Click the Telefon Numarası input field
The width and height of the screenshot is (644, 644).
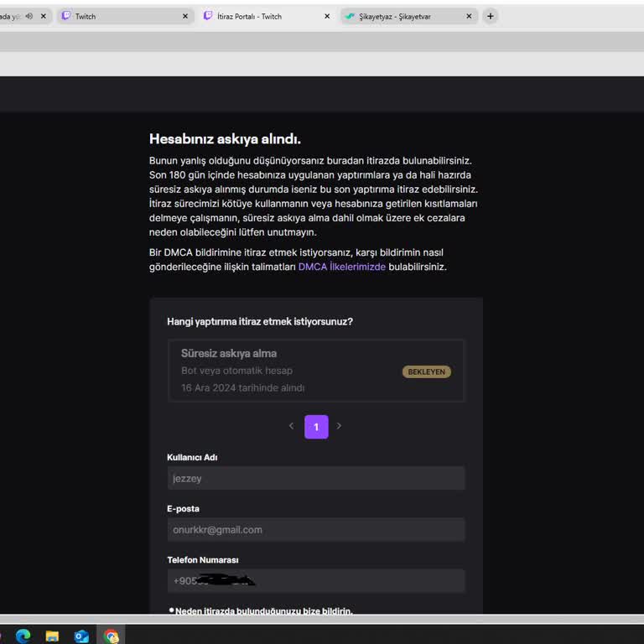(x=316, y=581)
